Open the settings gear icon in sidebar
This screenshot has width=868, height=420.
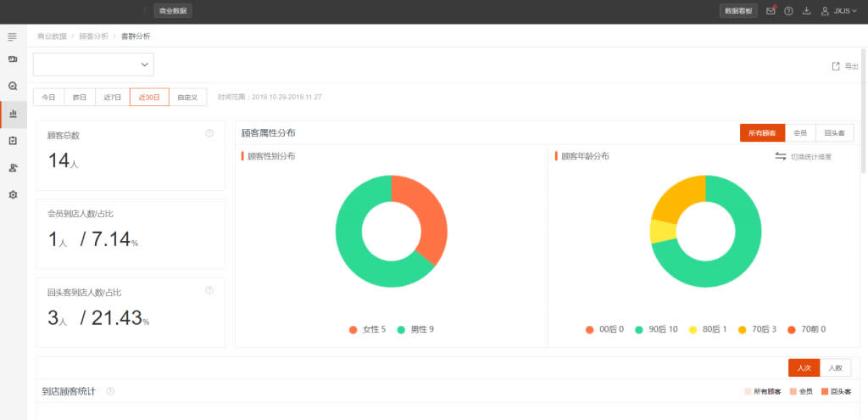(13, 194)
